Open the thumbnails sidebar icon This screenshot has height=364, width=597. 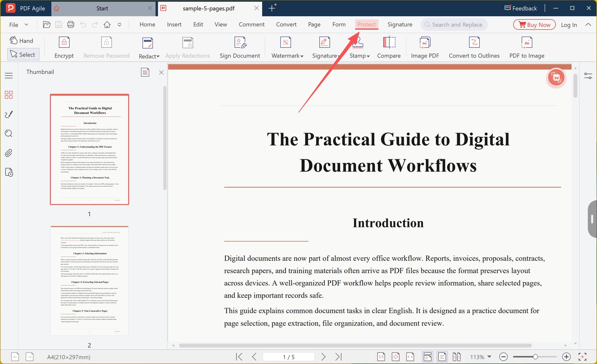(x=9, y=95)
